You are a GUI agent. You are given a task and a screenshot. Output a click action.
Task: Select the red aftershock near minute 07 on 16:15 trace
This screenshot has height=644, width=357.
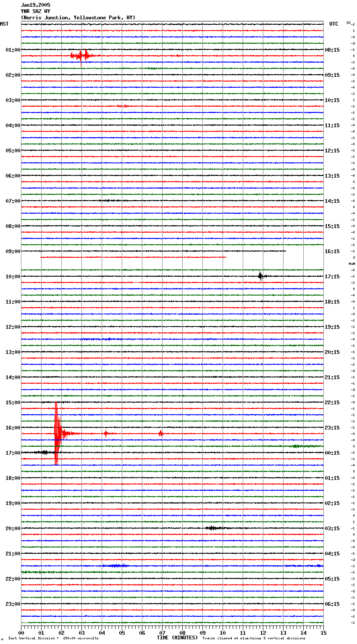160,433
